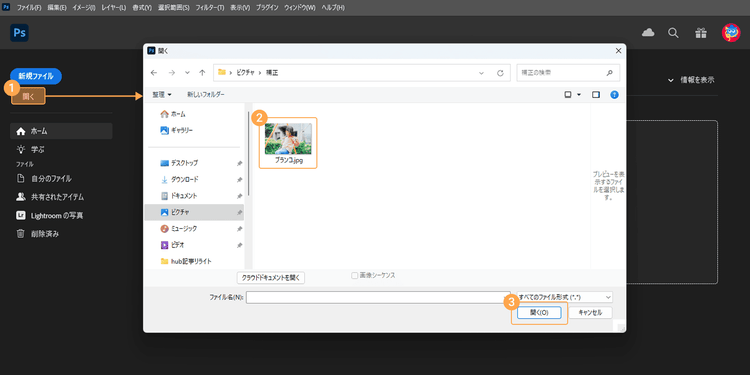Screen dimensions: 750x375
Task: Click 補正 in the address breadcrumb
Action: pos(272,73)
